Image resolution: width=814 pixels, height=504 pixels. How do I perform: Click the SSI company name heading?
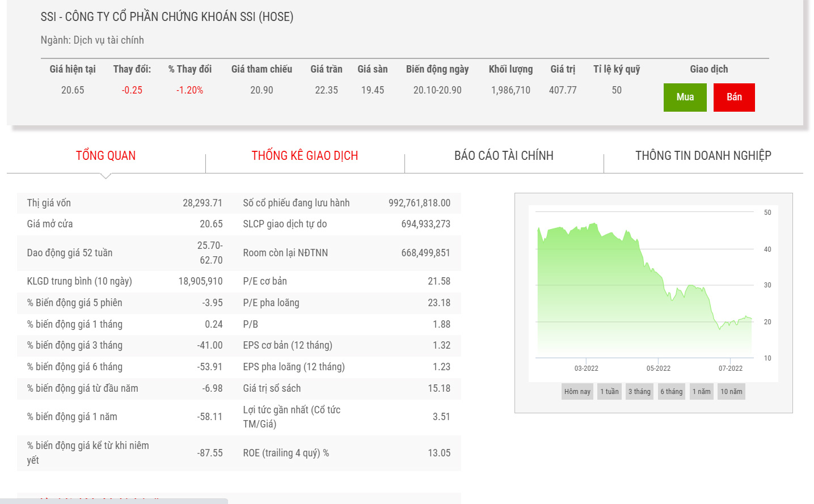click(x=167, y=17)
